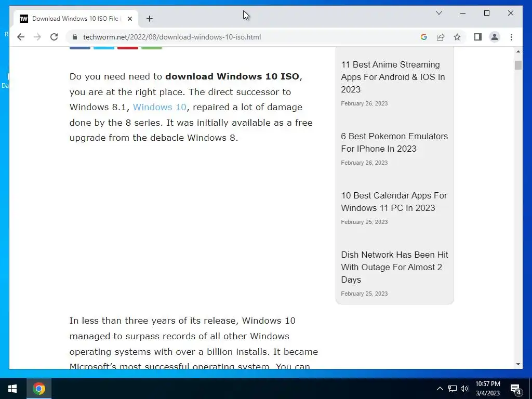
Task: Open the Chrome profile avatar menu
Action: click(495, 37)
